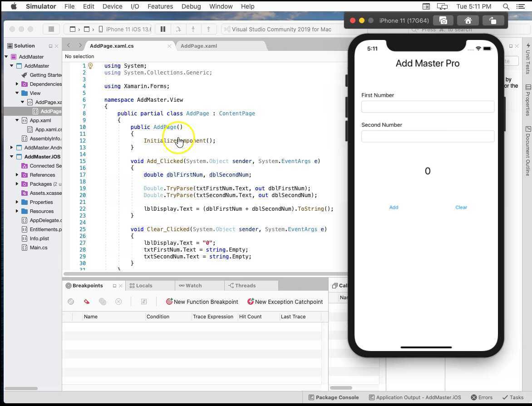Click the First Number text field
532x406 pixels.
[x=427, y=106]
